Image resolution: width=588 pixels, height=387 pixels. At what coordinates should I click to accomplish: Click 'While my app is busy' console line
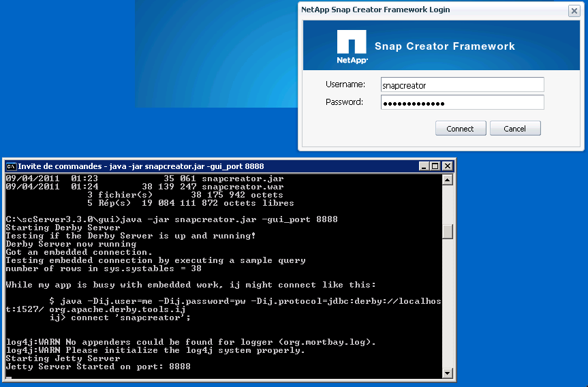191,285
